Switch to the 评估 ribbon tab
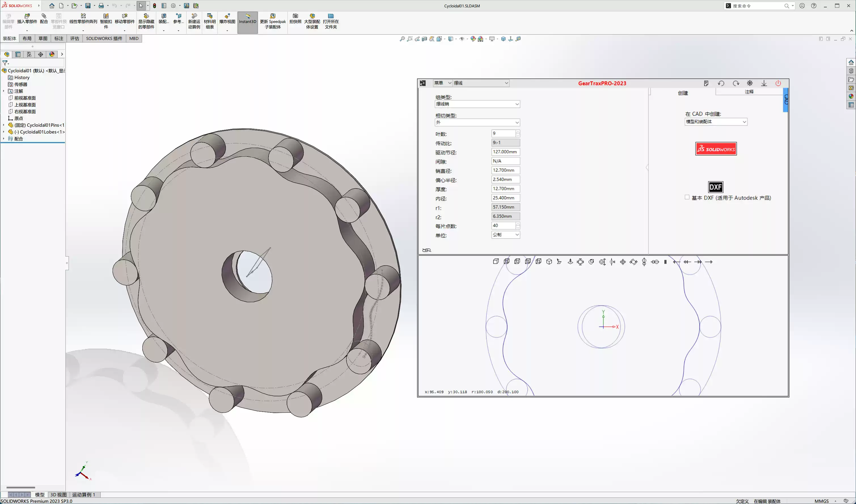Image resolution: width=856 pixels, height=504 pixels. click(75, 38)
